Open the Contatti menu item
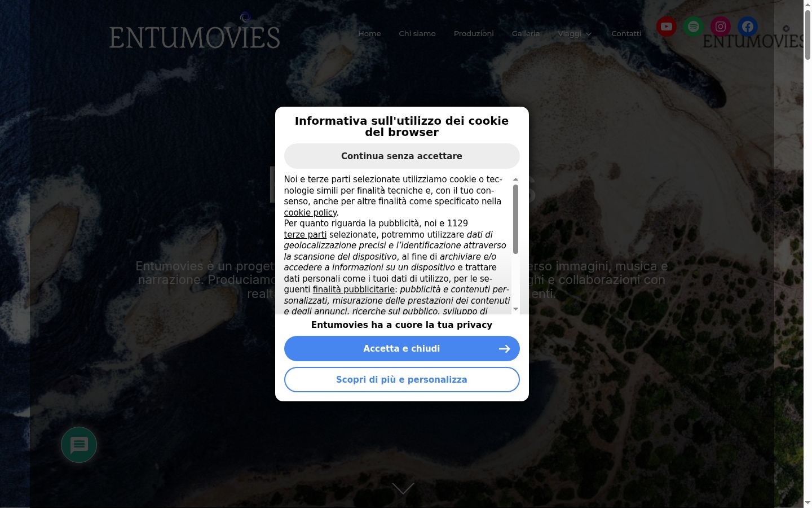 click(x=626, y=34)
